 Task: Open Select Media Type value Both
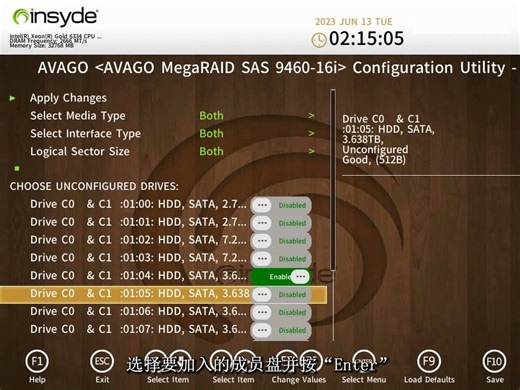pos(211,116)
